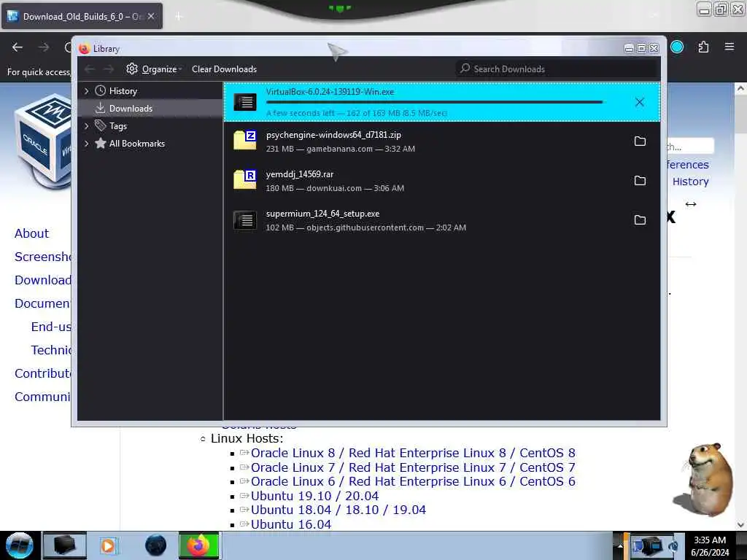Open Ubuntu 16.04 link

(x=291, y=524)
